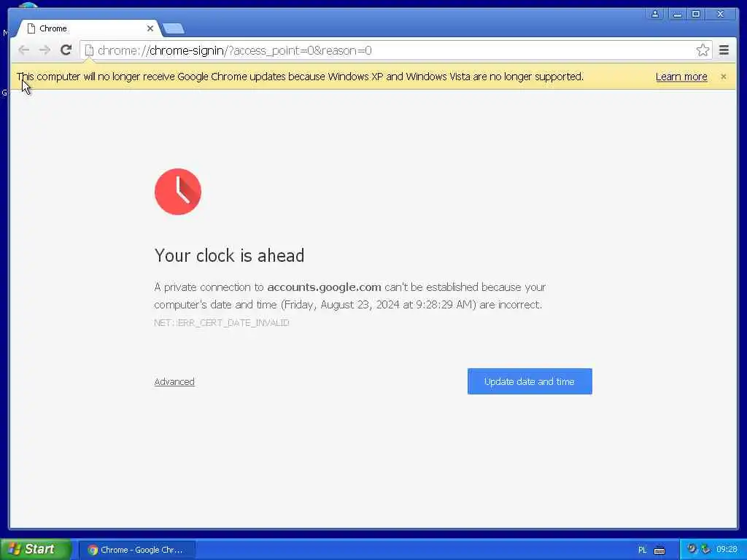Click the Your clock is ahead heading
The image size is (747, 560).
(x=229, y=256)
